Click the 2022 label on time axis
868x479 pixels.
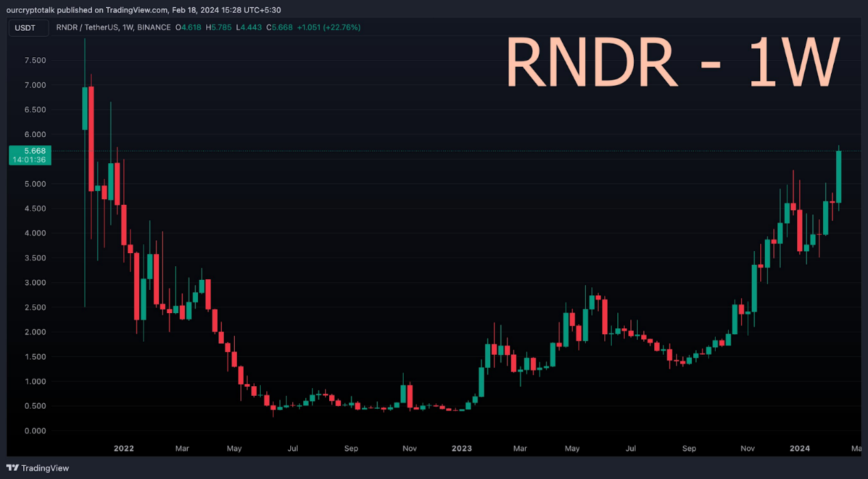(x=124, y=448)
